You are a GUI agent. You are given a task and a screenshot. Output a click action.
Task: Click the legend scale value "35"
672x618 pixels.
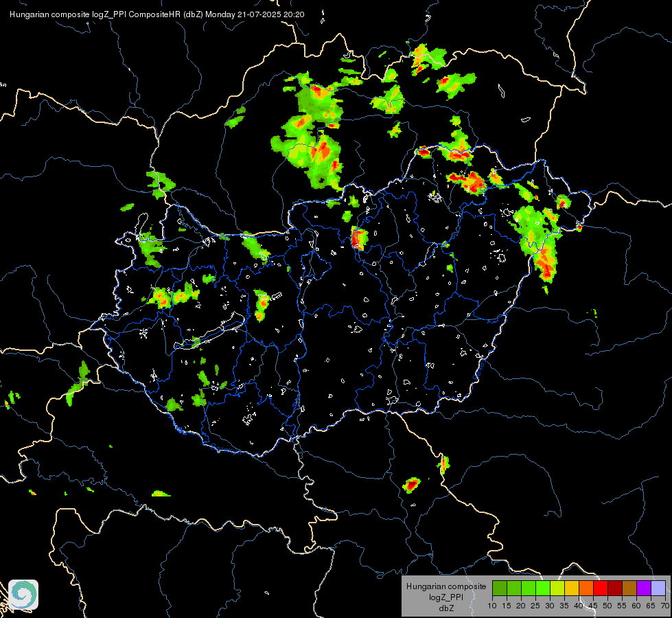(564, 606)
